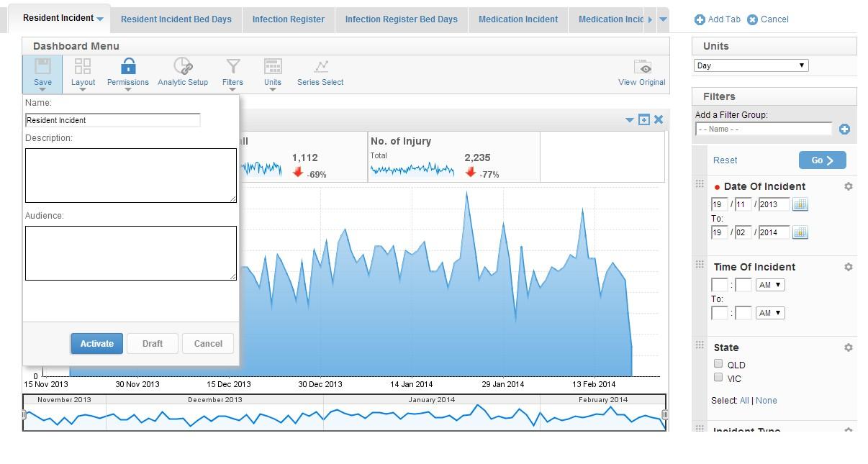Click the Add Tab plus icon
Image resolution: width=868 pixels, height=464 pixels.
click(x=700, y=19)
